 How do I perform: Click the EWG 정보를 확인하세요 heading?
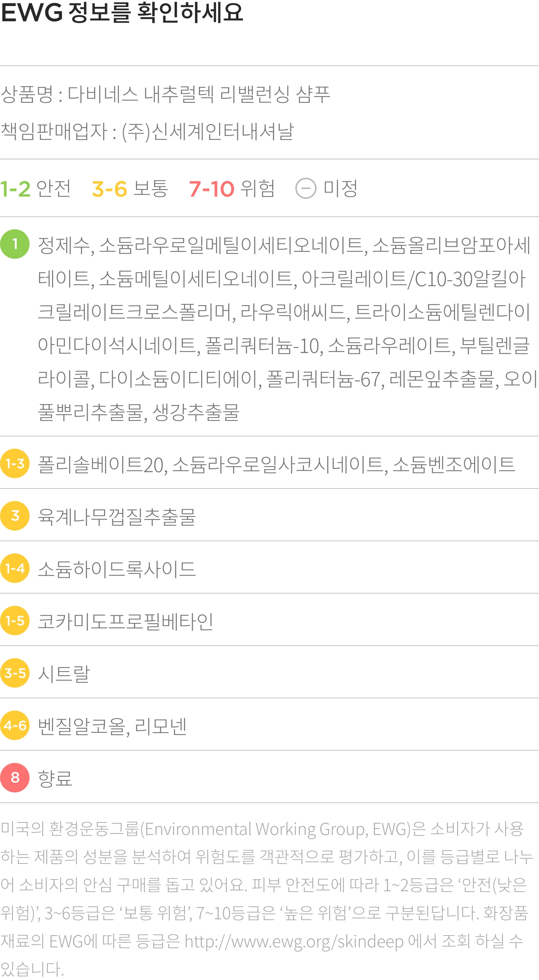122,13
